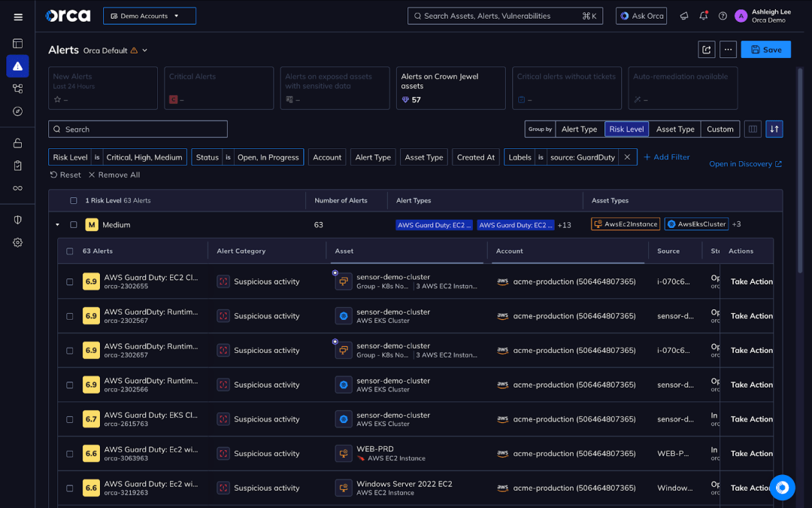Click Take Action for alert orca-2615763

point(750,419)
